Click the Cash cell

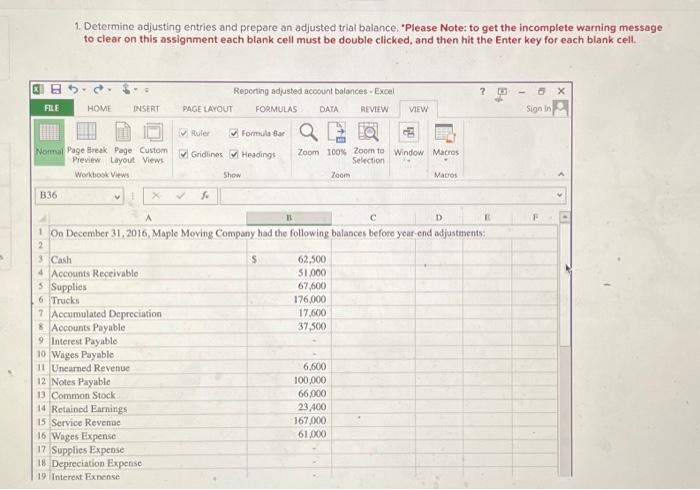[148, 259]
